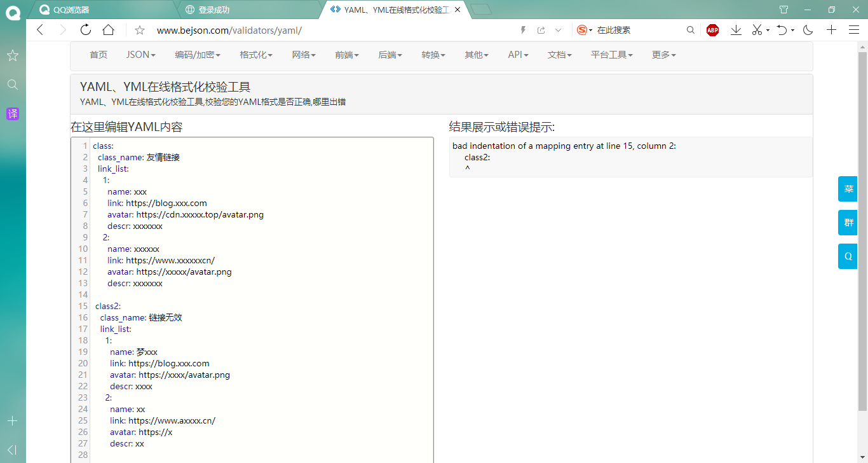This screenshot has width=868, height=463.
Task: Click the lightning speed-mode icon
Action: point(523,29)
